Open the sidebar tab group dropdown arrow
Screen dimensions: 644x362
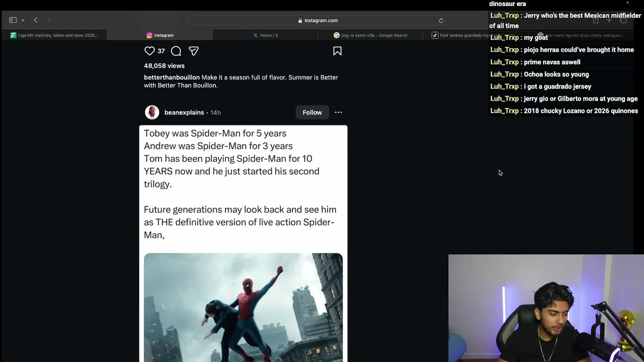pos(23,20)
